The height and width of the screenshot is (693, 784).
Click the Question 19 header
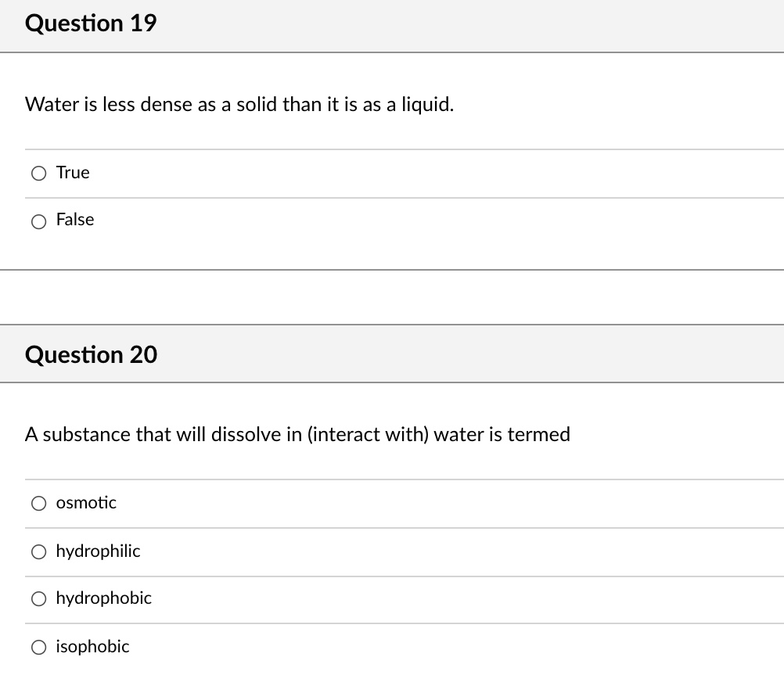coord(91,23)
